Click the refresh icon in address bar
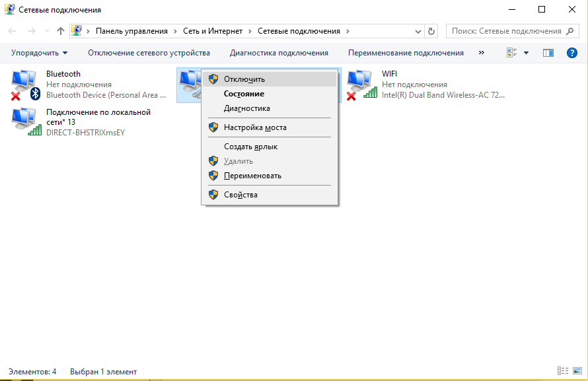The image size is (588, 381). pyautogui.click(x=432, y=31)
